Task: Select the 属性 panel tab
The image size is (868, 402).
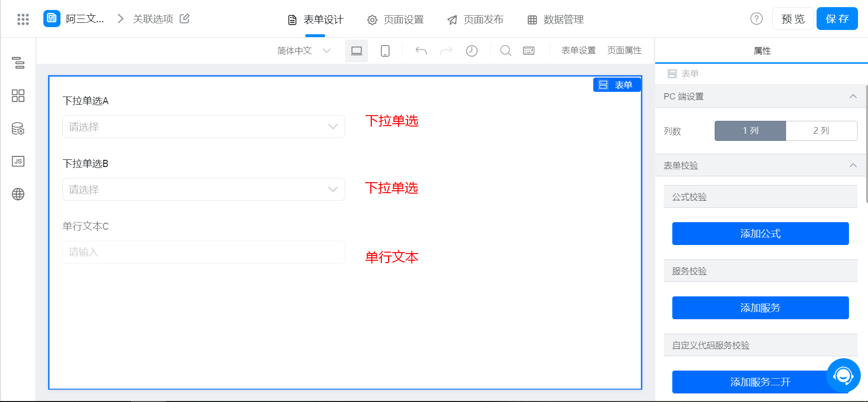Action: coord(762,51)
